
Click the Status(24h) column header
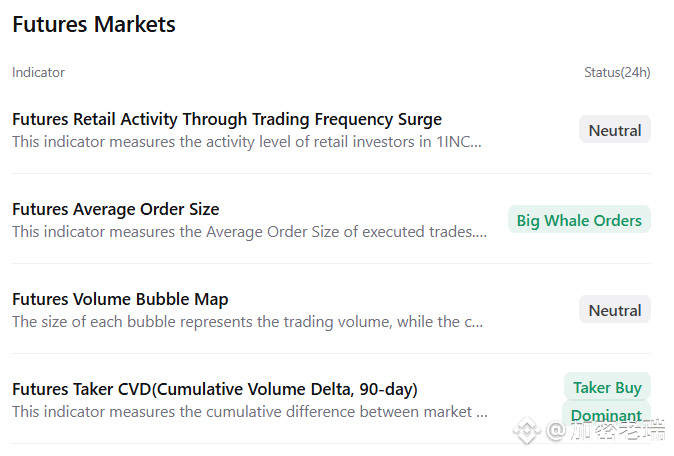[x=617, y=72]
